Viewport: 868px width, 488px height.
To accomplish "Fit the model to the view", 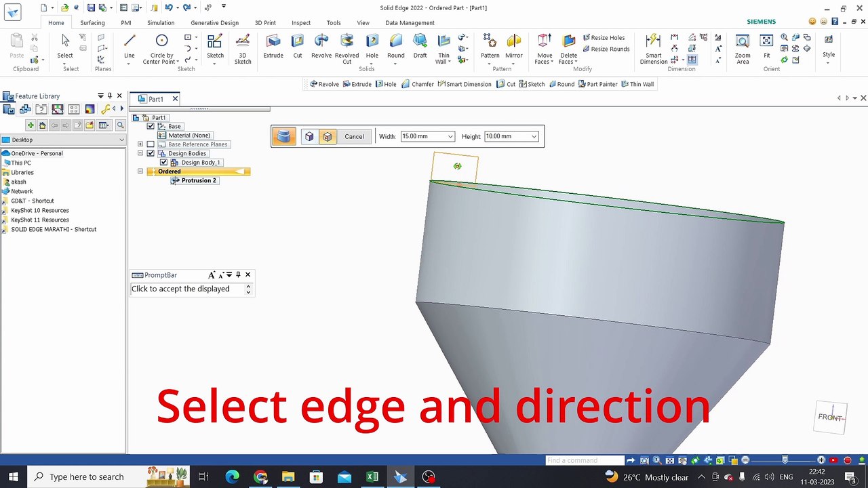I will 767,46.
